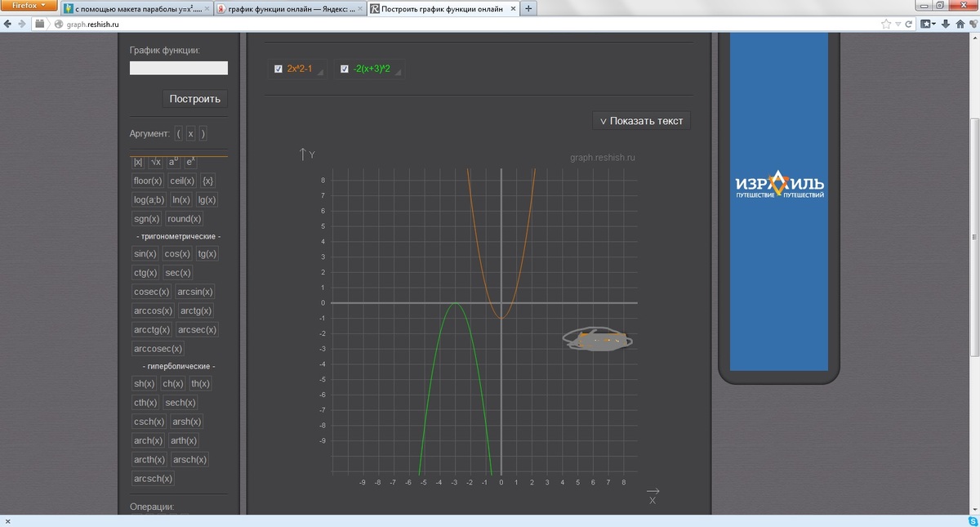980x527 pixels.
Task: Insert the floor(x) function
Action: [x=148, y=181]
